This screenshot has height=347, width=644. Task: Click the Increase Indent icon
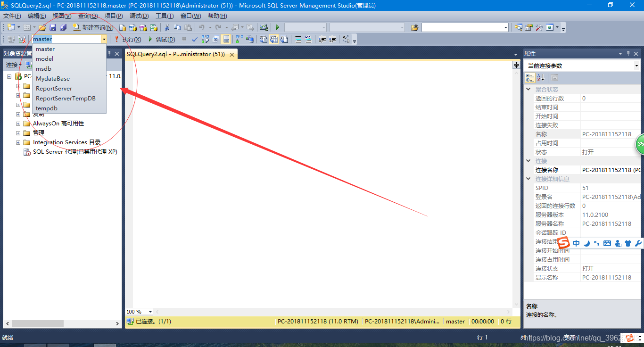333,39
